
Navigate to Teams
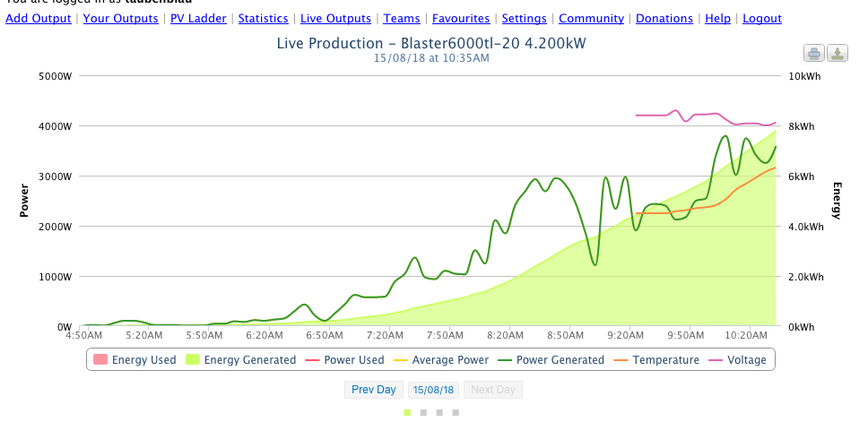402,18
